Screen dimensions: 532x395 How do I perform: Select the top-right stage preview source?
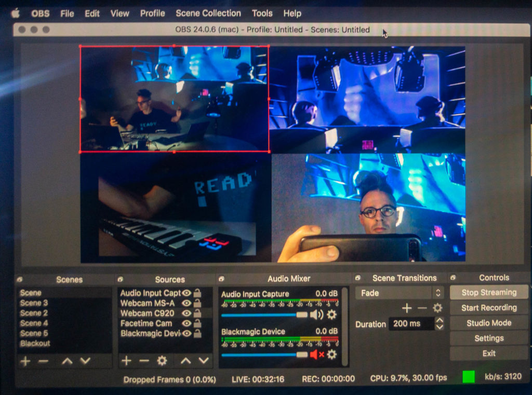[x=367, y=100]
